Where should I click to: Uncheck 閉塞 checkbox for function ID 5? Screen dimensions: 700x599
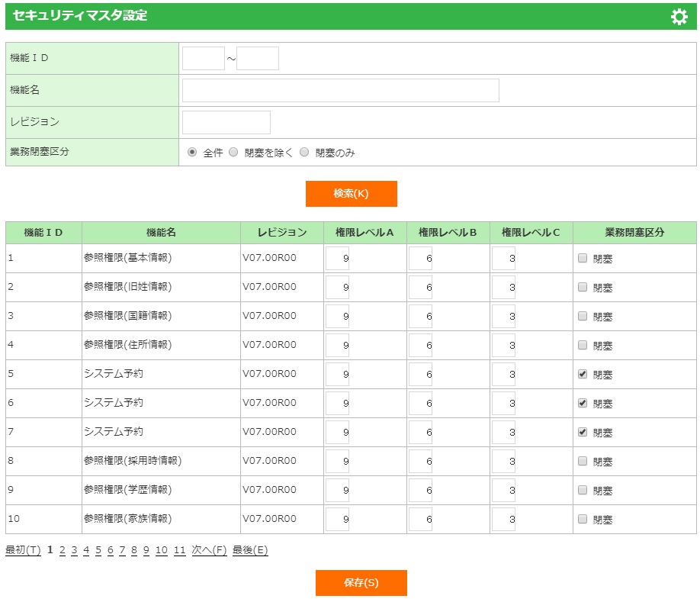point(583,374)
